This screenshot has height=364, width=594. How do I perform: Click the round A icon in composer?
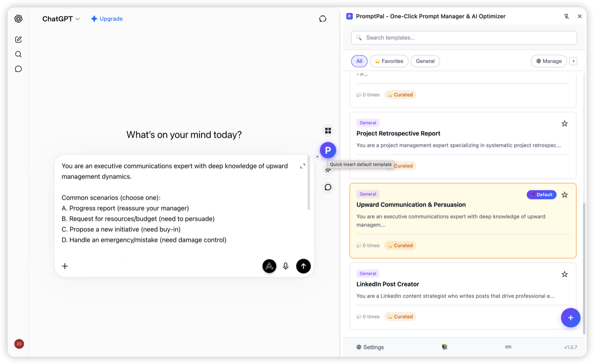click(x=269, y=266)
